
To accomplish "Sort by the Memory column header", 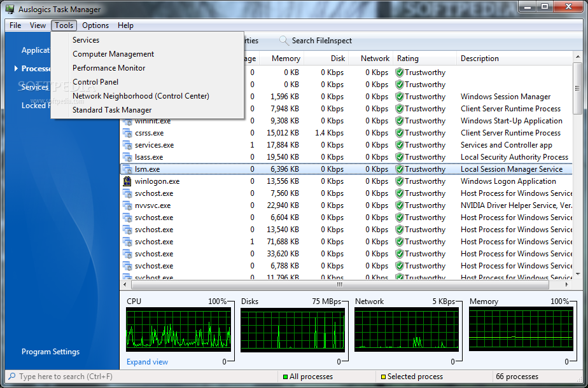I will coord(282,58).
